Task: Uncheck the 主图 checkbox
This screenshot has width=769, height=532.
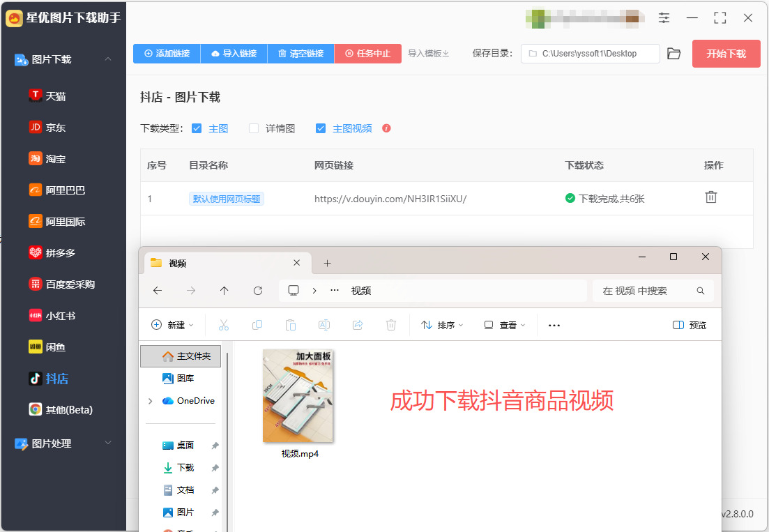Action: pyautogui.click(x=197, y=128)
